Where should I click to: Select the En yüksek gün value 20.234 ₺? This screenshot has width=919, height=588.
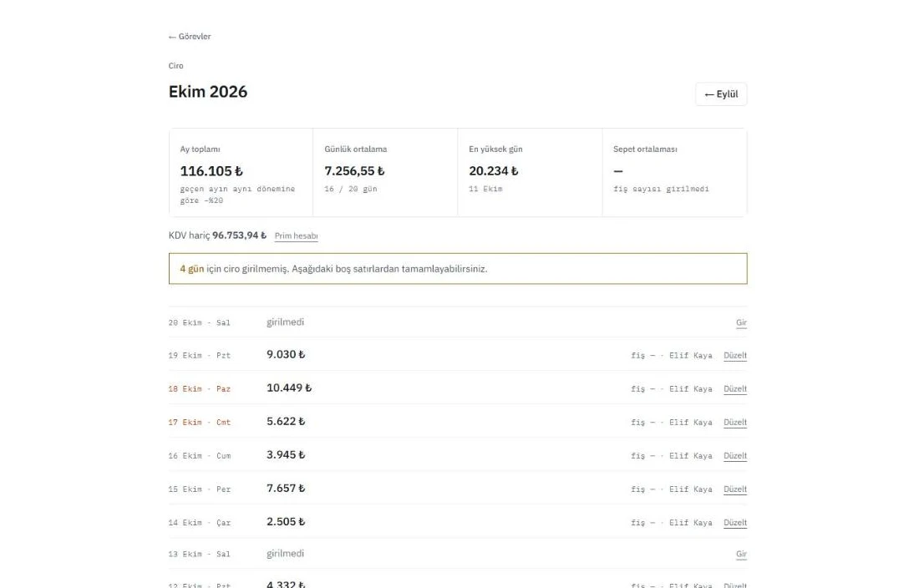click(x=494, y=171)
